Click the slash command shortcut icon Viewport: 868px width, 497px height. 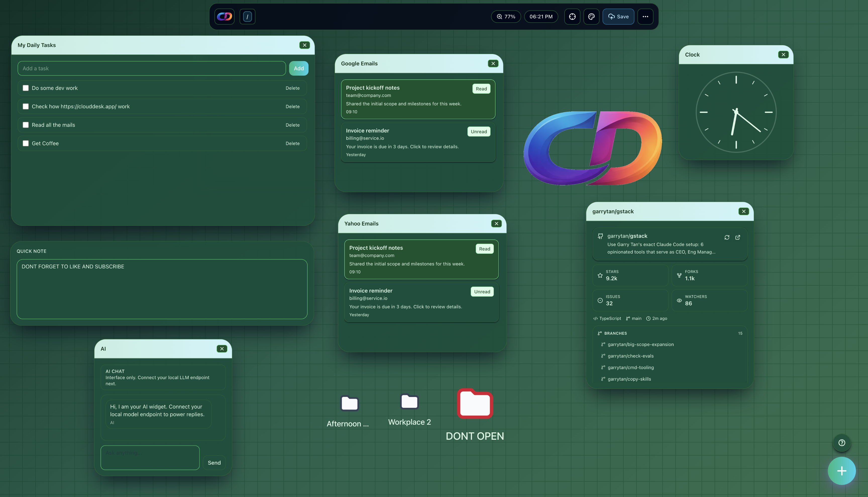247,16
